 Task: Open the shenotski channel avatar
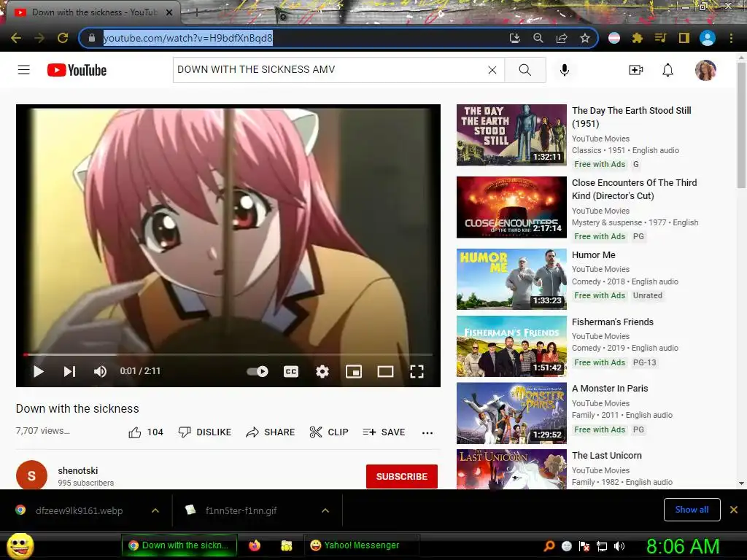tap(31, 475)
